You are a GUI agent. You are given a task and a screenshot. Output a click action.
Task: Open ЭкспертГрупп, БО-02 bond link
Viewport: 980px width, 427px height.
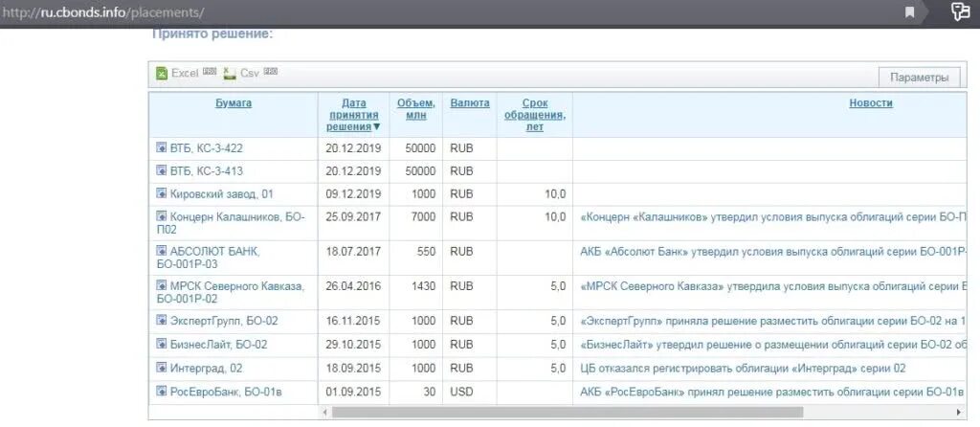pos(224,321)
